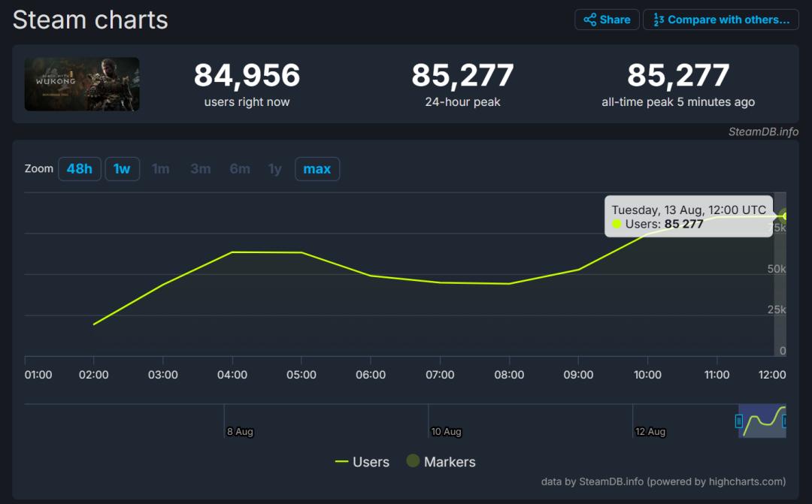This screenshot has height=504, width=812.
Task: Click the selected mini-chart region in navigator
Action: pyautogui.click(x=762, y=421)
